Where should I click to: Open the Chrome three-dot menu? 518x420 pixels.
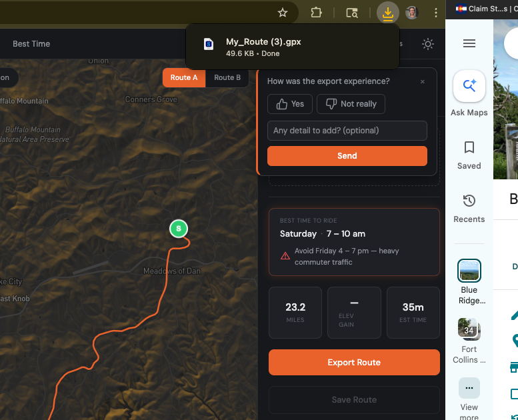pyautogui.click(x=436, y=13)
